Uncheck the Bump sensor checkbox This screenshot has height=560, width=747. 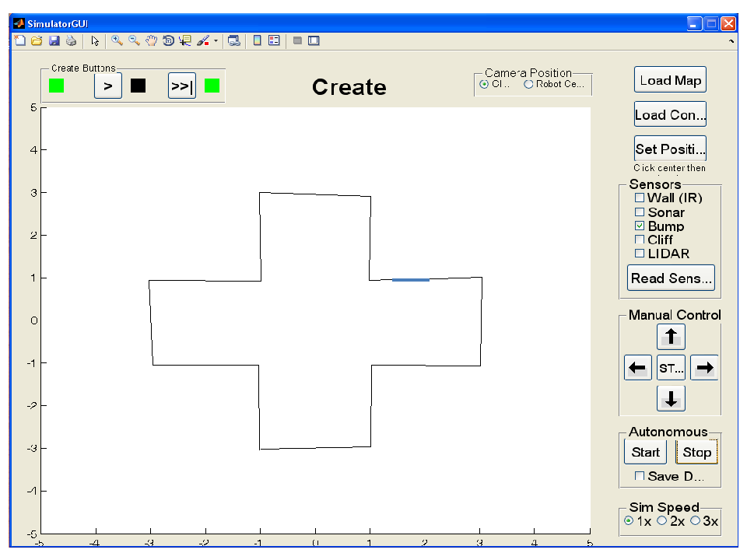[x=640, y=226]
